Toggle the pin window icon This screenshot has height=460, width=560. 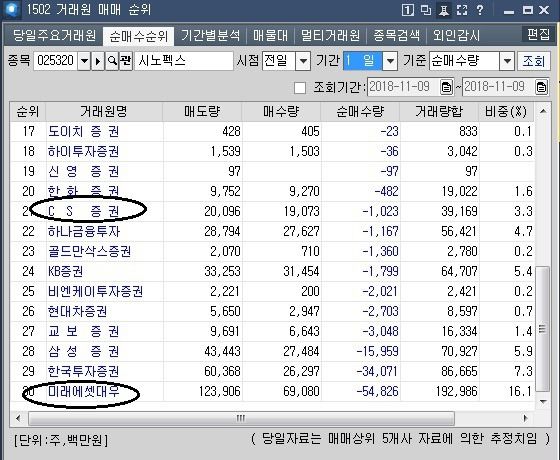point(444,10)
